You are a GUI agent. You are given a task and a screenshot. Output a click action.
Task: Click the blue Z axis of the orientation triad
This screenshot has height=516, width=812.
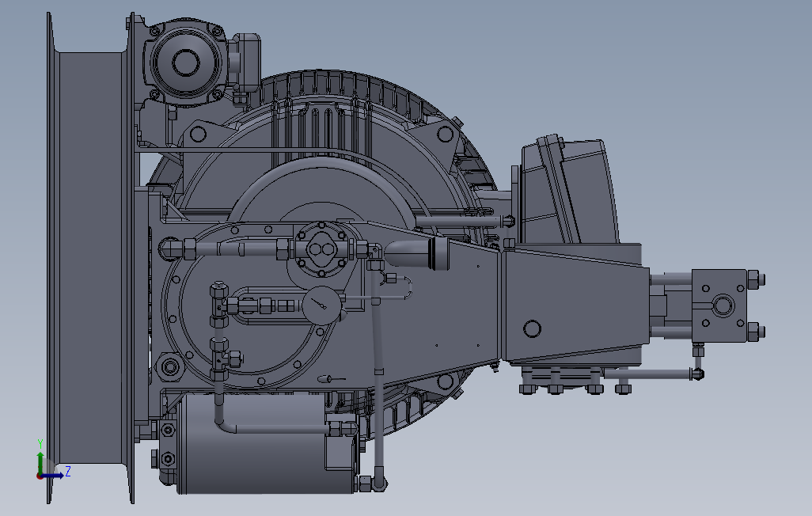53,475
